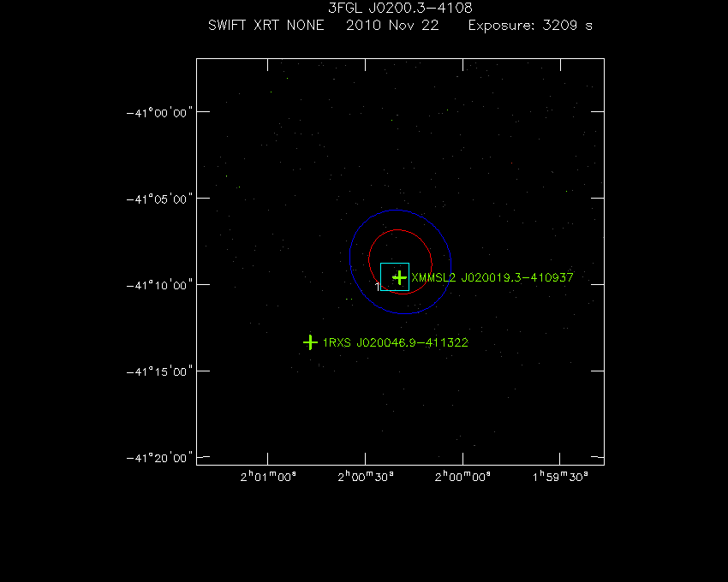This screenshot has height=582, width=728.
Task: Click the declination label -41°10'00"
Action: coord(159,285)
